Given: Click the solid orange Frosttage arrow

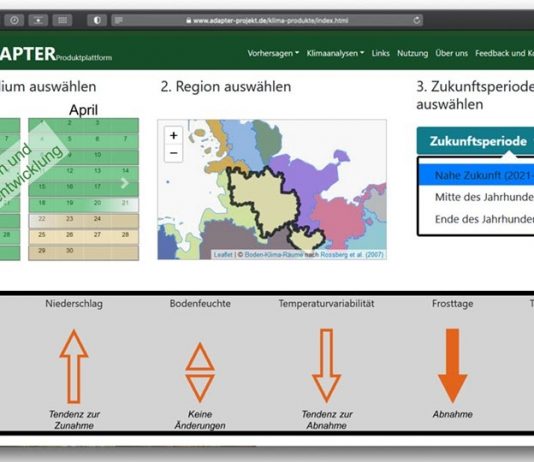Looking at the screenshot, I should click(x=452, y=365).
